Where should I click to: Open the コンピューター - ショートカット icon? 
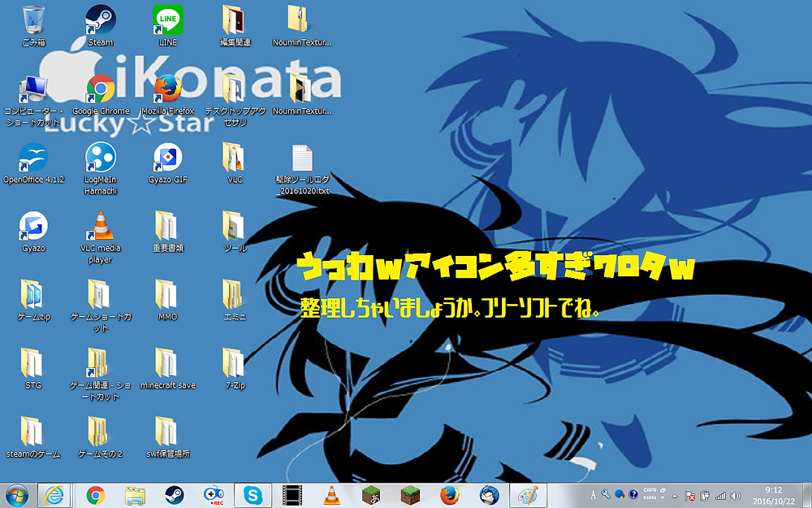coord(33,101)
